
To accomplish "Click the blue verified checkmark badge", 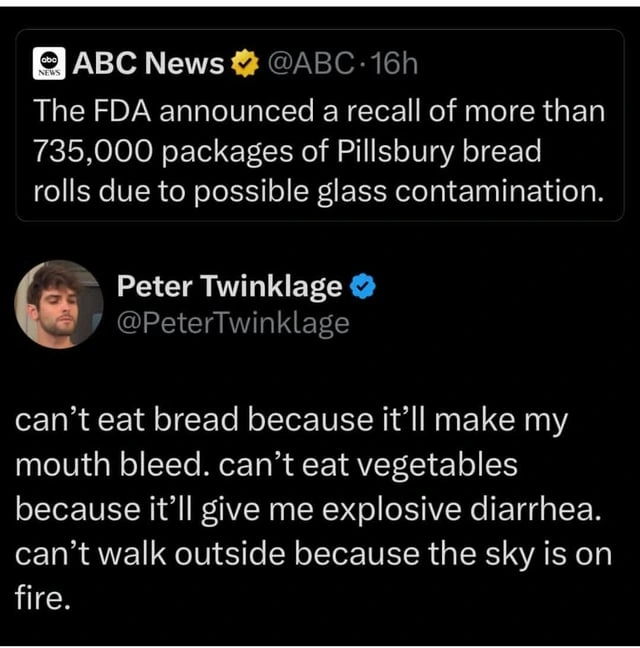I will point(363,286).
